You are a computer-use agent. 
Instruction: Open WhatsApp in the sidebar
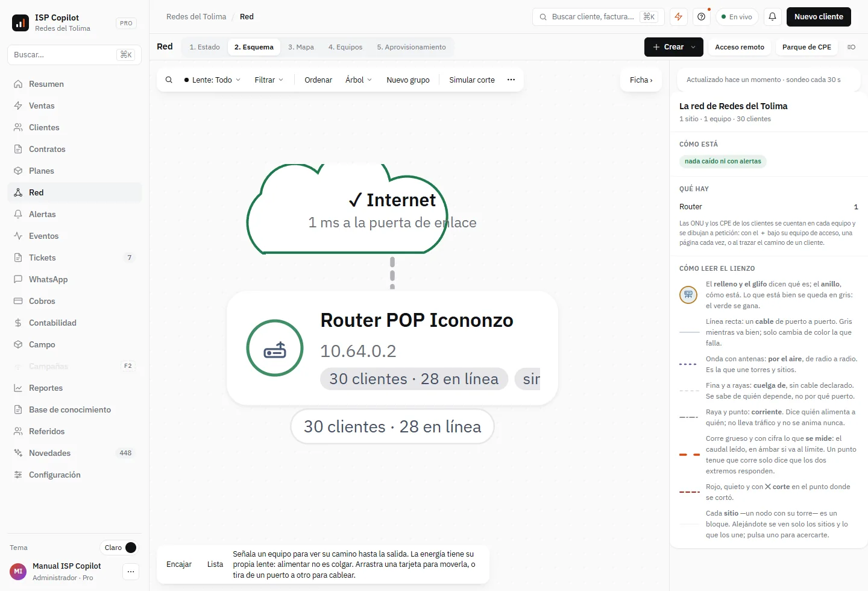(x=75, y=279)
